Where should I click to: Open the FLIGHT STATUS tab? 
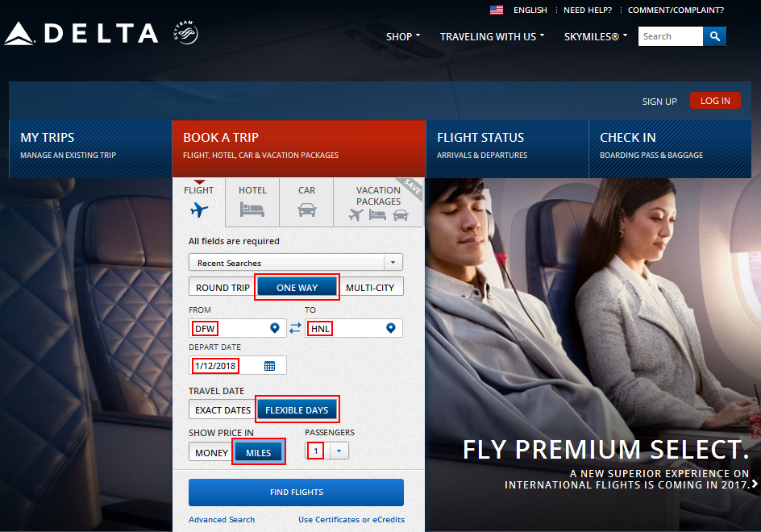pos(507,148)
